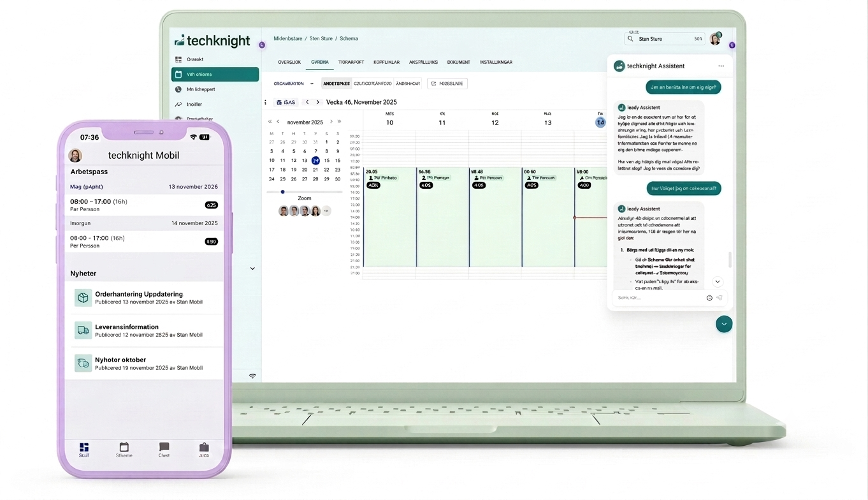Image resolution: width=868 pixels, height=500 pixels.
Task: Click the more-avatars ellipsis under Zoom
Action: (326, 211)
